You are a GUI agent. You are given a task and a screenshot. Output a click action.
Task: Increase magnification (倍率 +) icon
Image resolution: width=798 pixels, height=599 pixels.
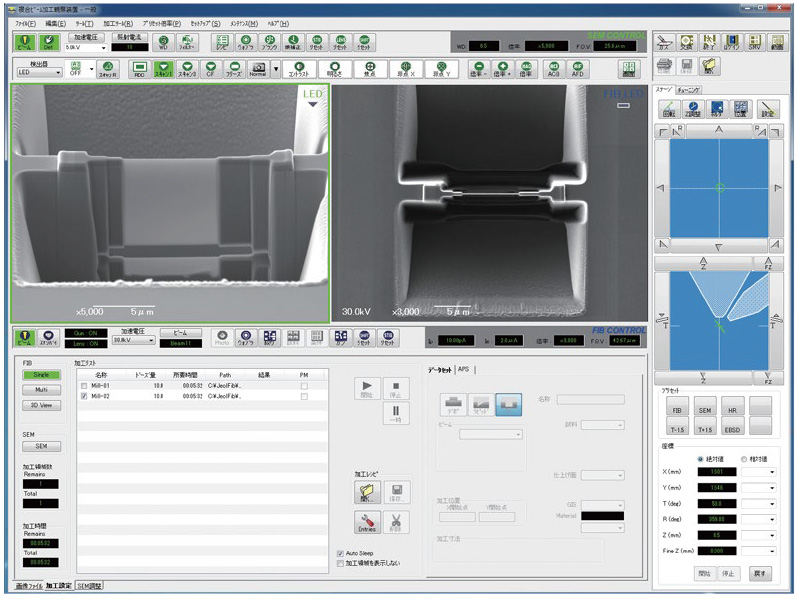[x=502, y=69]
